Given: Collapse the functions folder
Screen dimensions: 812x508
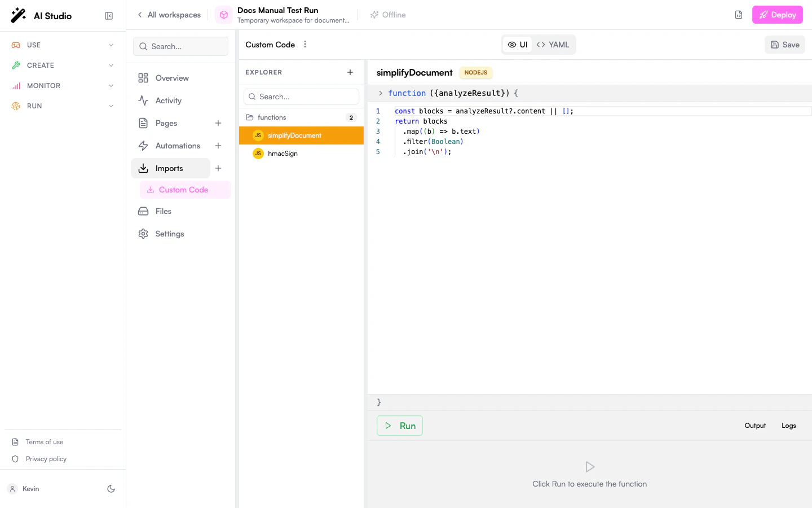Looking at the screenshot, I should [x=301, y=117].
